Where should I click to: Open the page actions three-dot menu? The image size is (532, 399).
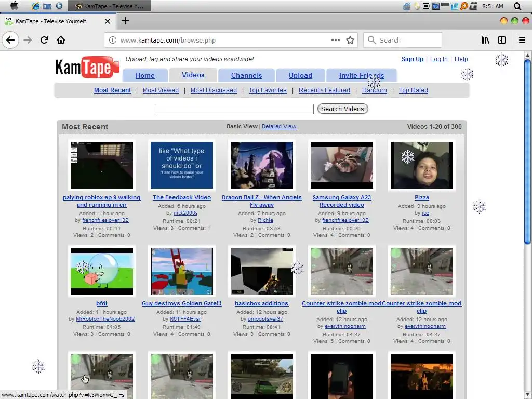pyautogui.click(x=335, y=40)
